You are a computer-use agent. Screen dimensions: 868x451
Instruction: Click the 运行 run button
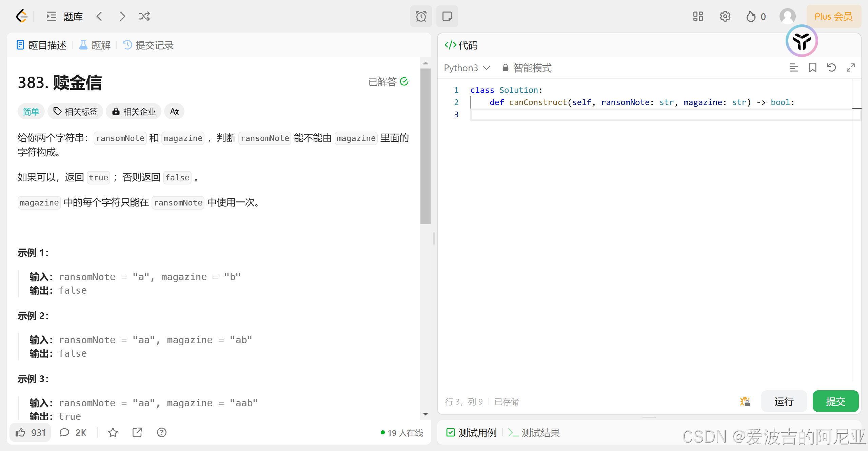[784, 401]
